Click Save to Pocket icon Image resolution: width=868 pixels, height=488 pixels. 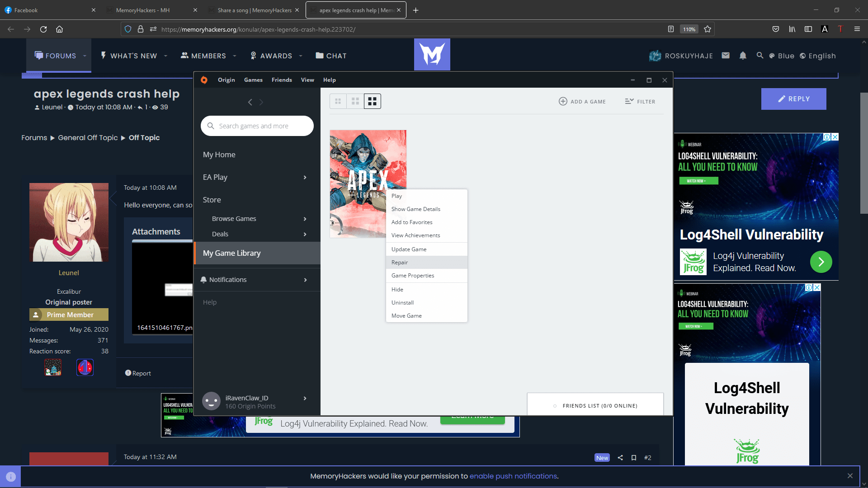pos(776,29)
